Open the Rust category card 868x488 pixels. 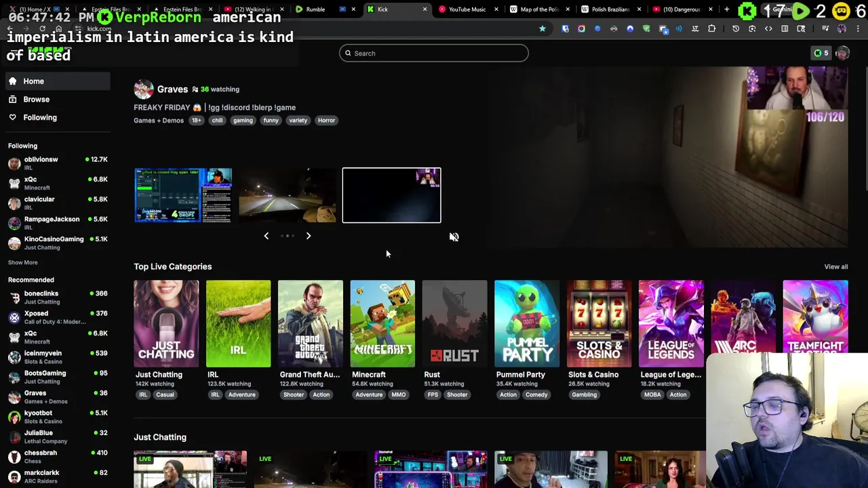tap(454, 323)
